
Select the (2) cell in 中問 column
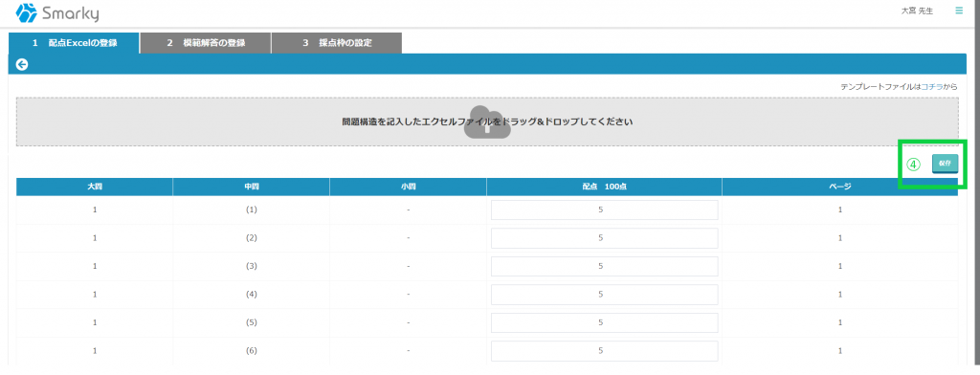pos(252,238)
